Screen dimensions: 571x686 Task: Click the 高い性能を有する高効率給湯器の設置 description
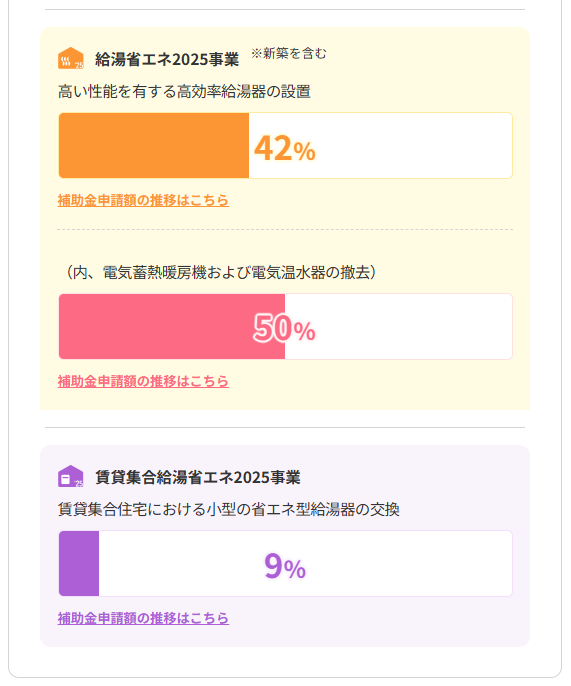pos(184,92)
